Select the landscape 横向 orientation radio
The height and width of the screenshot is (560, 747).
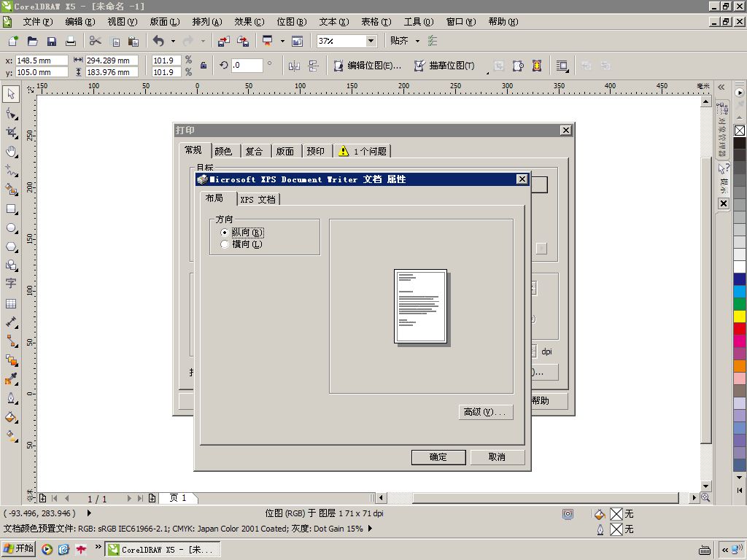(225, 244)
